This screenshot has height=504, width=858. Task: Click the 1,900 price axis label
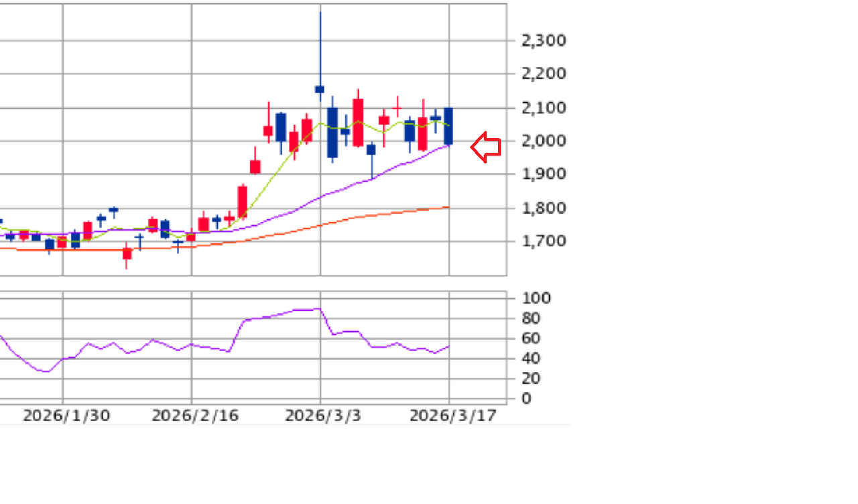(x=544, y=174)
